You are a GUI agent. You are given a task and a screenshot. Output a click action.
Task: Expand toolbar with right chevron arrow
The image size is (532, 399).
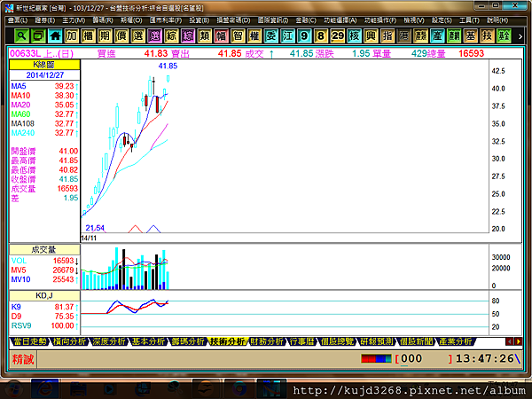pyautogui.click(x=520, y=36)
